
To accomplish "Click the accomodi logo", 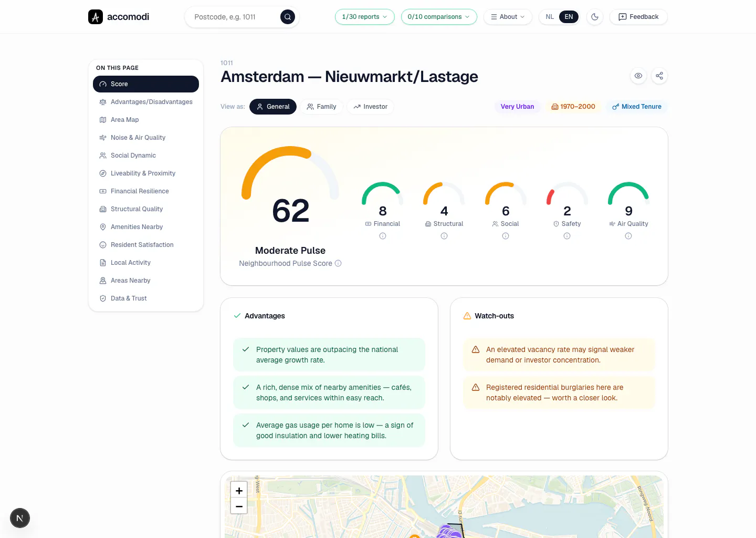I will click(119, 17).
